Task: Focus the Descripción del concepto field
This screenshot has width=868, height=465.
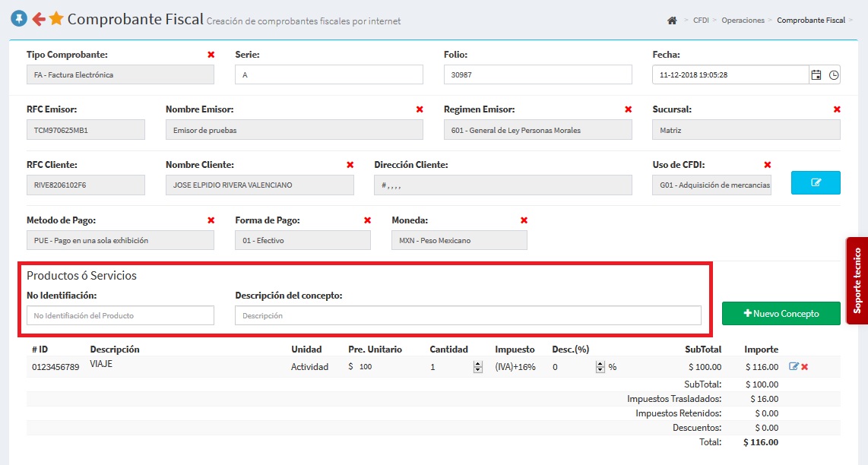Action: tap(467, 315)
